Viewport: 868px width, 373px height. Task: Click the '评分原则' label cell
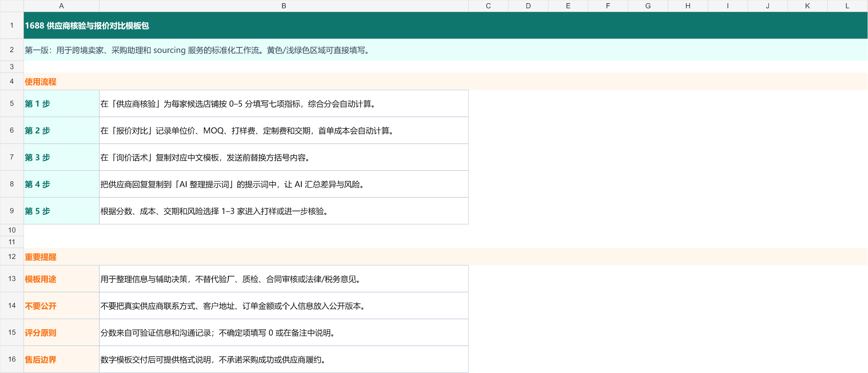62,332
